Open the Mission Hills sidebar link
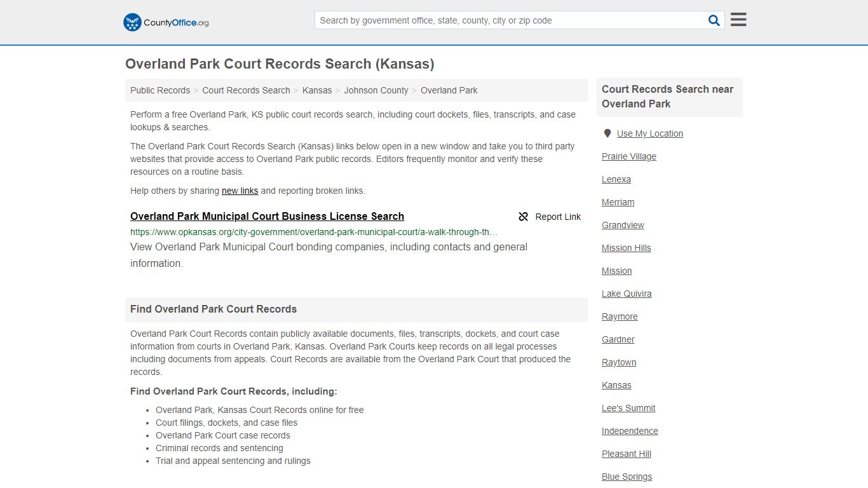Image resolution: width=868 pixels, height=488 pixels. [x=627, y=248]
